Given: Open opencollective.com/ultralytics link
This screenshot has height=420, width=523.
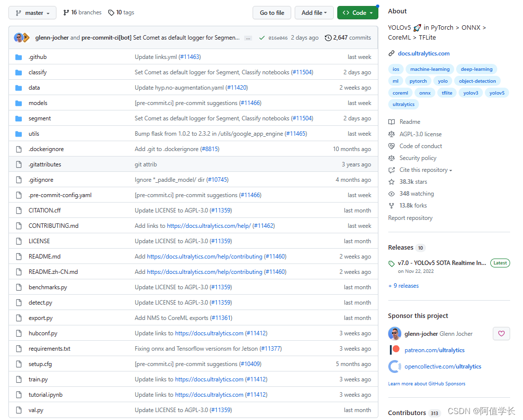Looking at the screenshot, I should (x=443, y=367).
